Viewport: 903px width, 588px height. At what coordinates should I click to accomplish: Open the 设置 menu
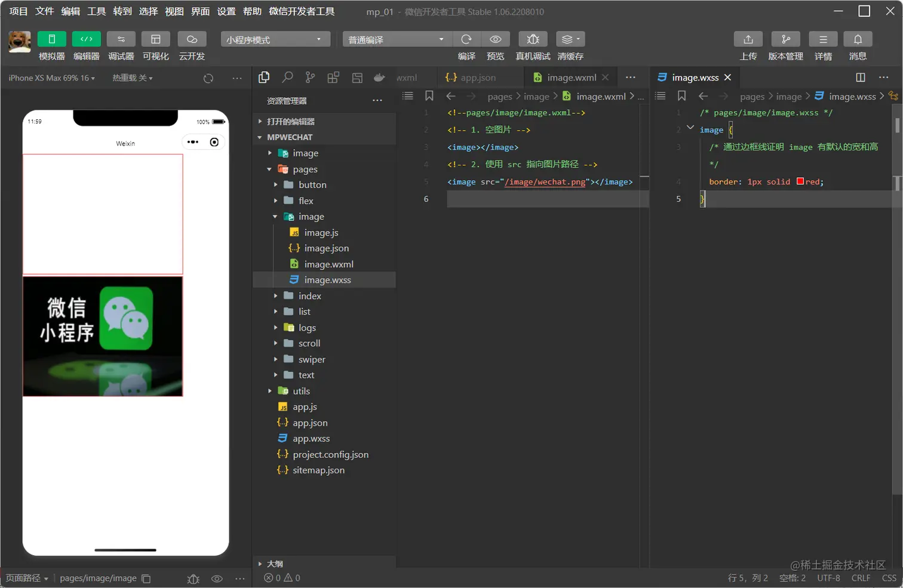226,11
